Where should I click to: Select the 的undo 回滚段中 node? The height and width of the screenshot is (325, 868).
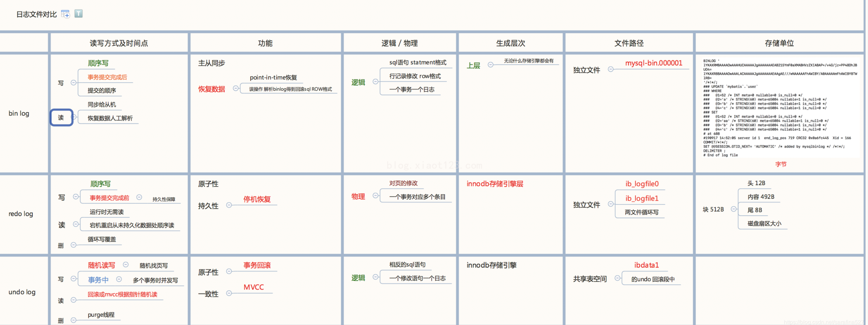(x=653, y=279)
